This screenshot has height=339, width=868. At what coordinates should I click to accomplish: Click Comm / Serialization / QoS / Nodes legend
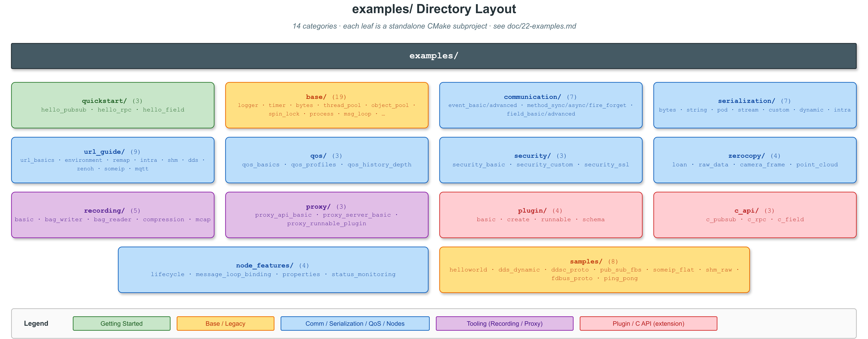point(355,323)
